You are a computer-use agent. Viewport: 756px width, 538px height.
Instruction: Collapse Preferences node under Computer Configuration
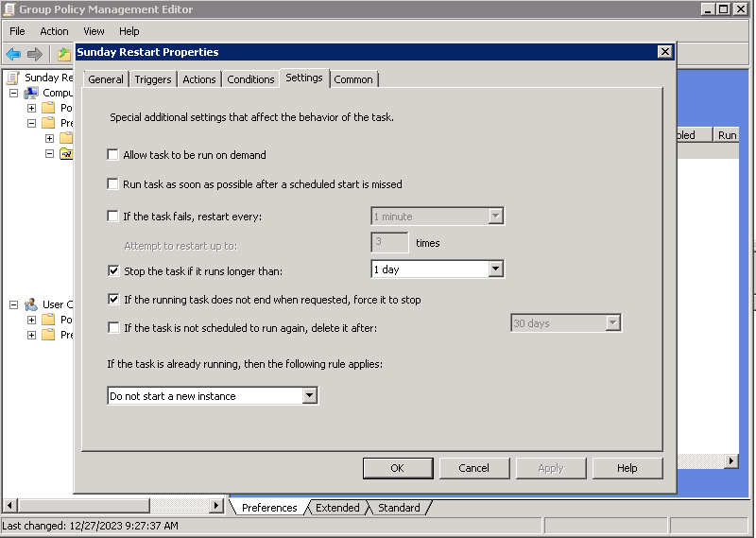[31, 123]
